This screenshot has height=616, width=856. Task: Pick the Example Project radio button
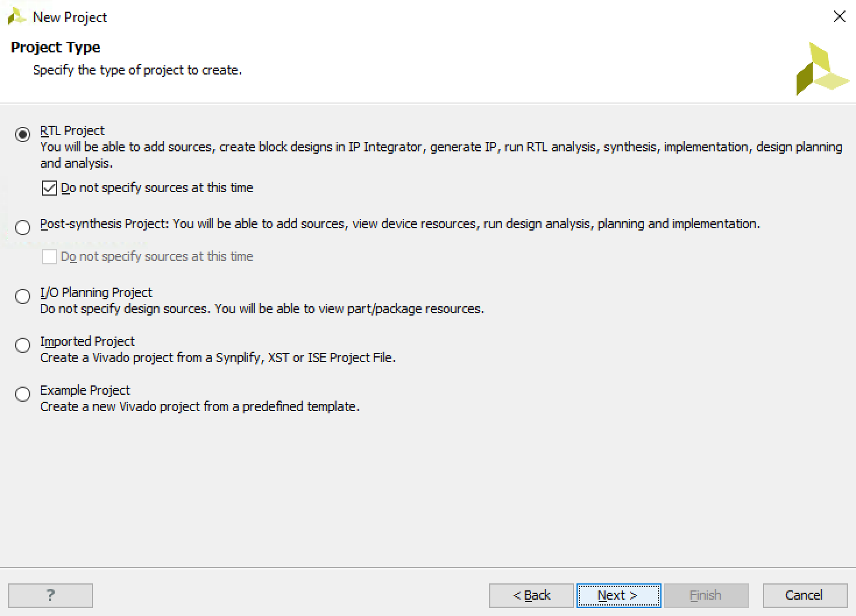point(23,394)
